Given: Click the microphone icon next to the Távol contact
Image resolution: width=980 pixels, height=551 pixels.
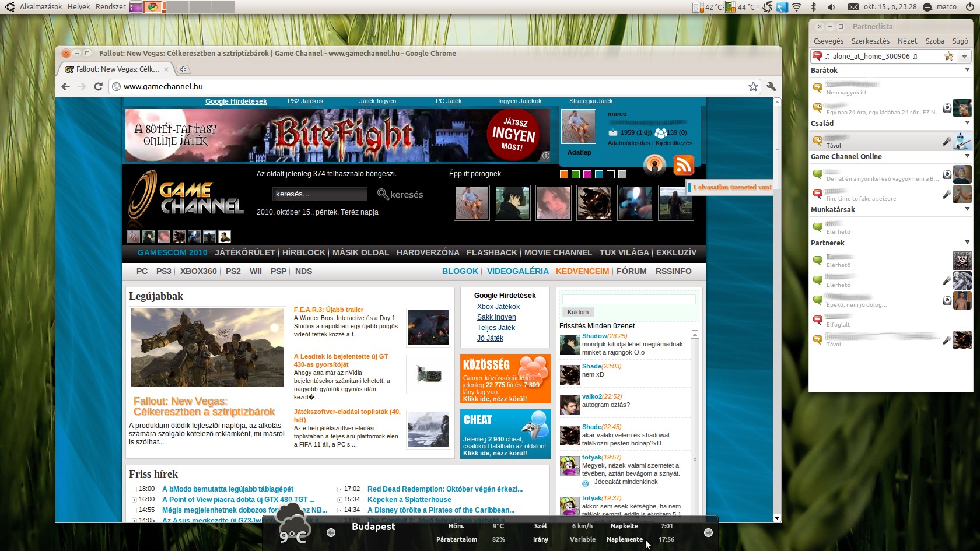Looking at the screenshot, I should click(x=947, y=141).
